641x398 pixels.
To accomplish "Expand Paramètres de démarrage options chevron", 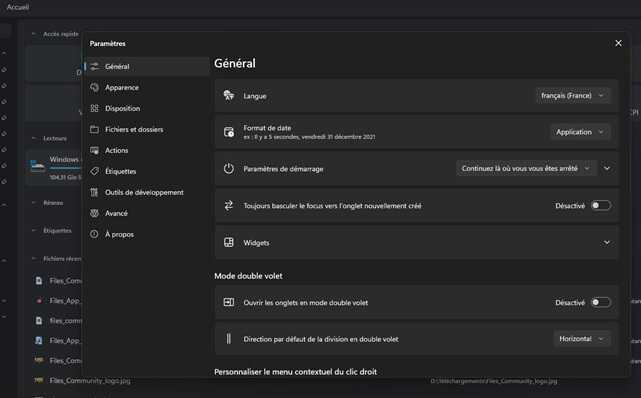I will [x=607, y=168].
